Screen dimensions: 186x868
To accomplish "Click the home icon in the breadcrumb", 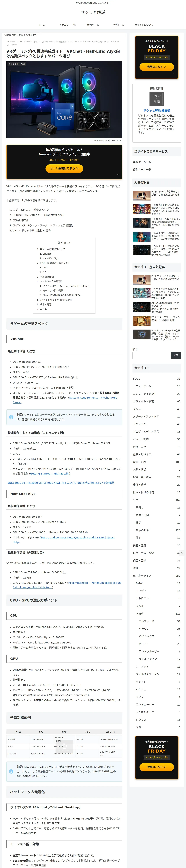I will pos(8,42).
